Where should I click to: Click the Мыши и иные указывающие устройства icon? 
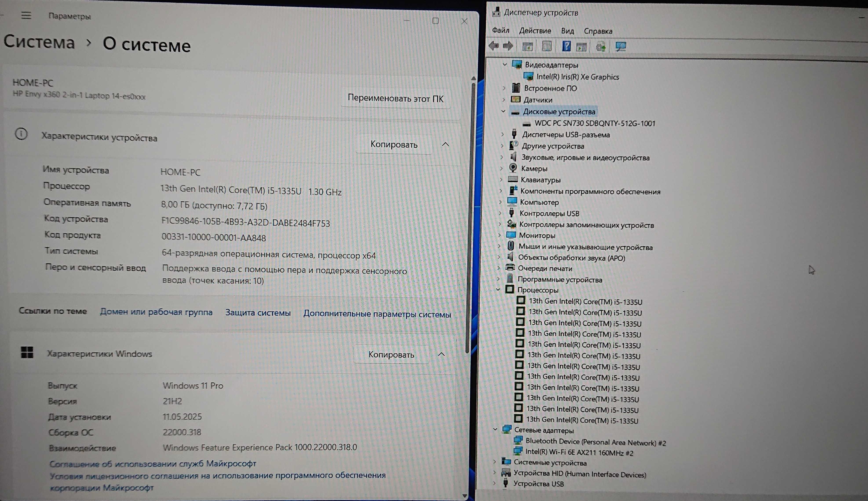pyautogui.click(x=511, y=246)
